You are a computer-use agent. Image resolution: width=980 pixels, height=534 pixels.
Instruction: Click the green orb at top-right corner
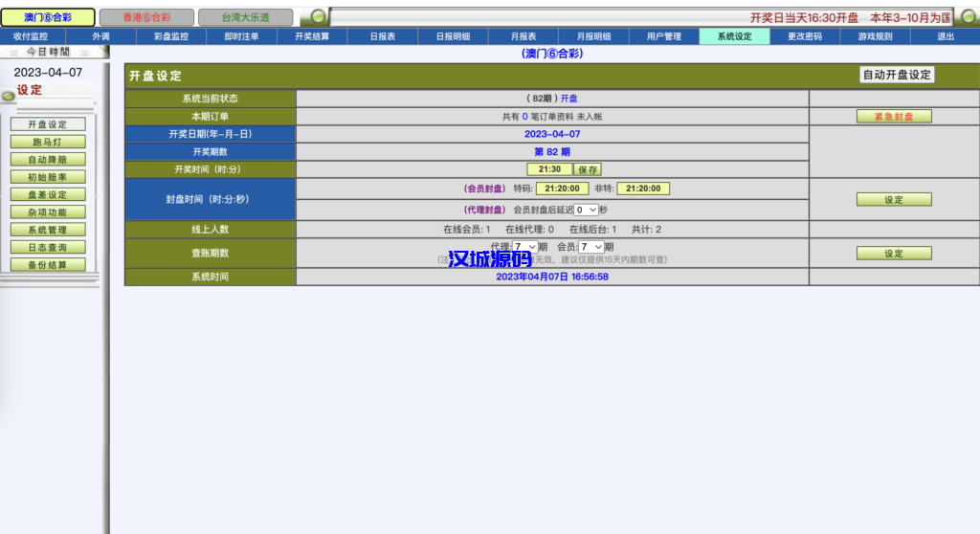(968, 17)
